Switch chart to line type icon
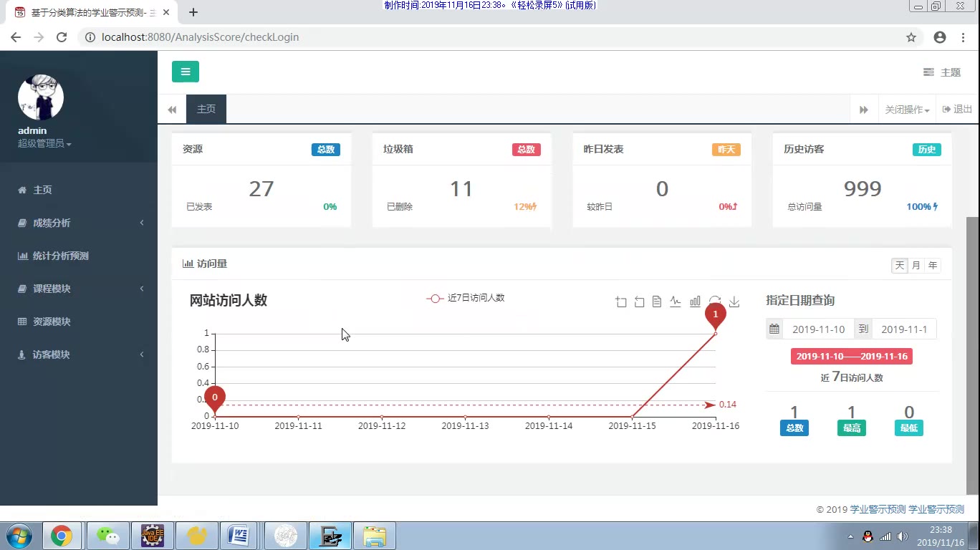 pos(676,302)
